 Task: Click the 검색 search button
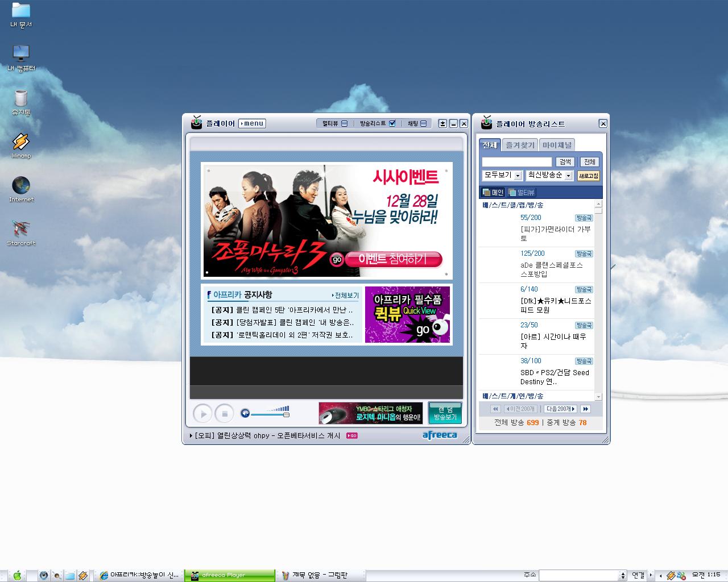(x=564, y=162)
